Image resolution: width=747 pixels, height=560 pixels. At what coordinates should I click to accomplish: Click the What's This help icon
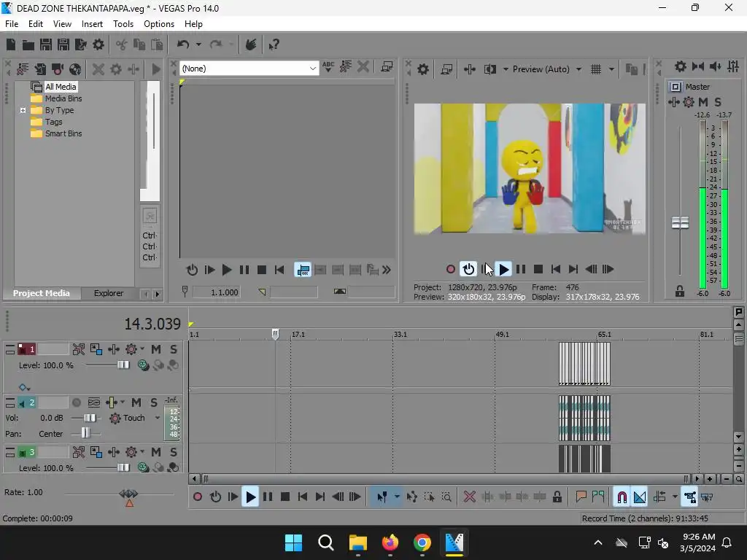pos(274,44)
